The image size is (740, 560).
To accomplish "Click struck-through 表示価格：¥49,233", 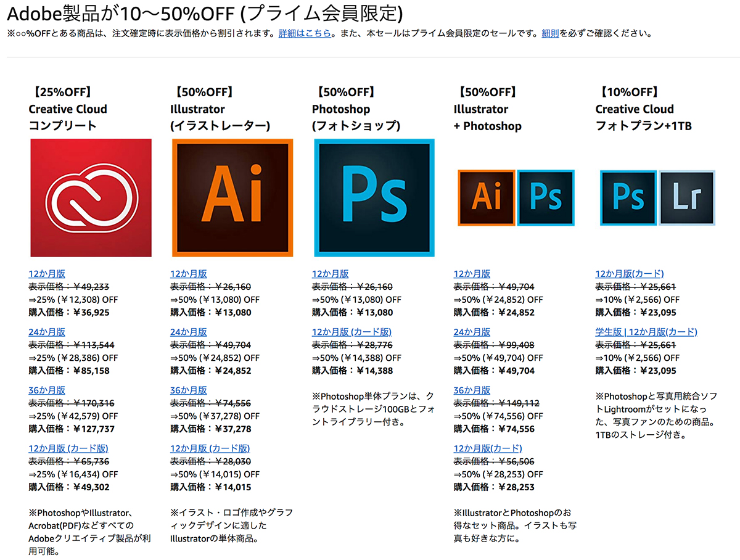I will [69, 287].
